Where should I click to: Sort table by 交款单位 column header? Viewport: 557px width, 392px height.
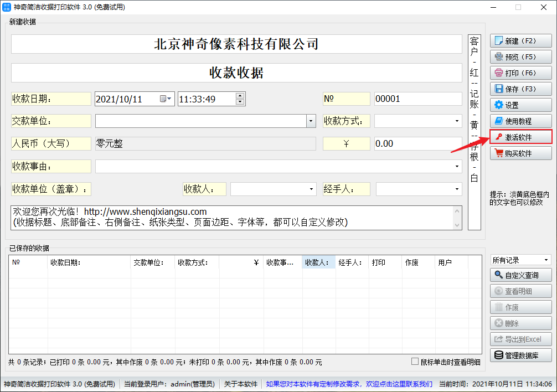tap(153, 262)
